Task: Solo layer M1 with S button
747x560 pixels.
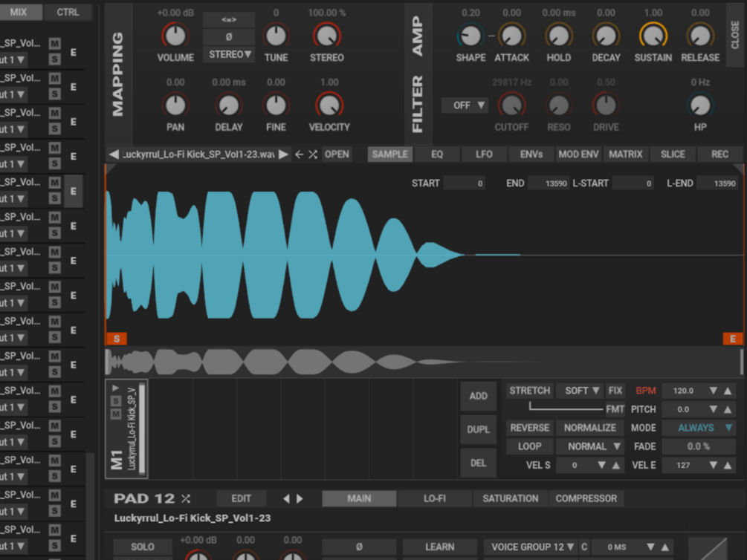Action: (x=116, y=401)
